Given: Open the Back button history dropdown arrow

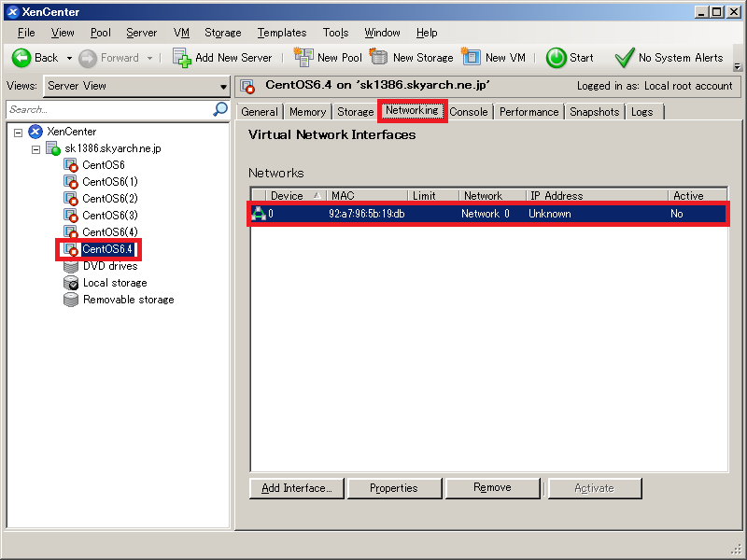Looking at the screenshot, I should [x=69, y=59].
